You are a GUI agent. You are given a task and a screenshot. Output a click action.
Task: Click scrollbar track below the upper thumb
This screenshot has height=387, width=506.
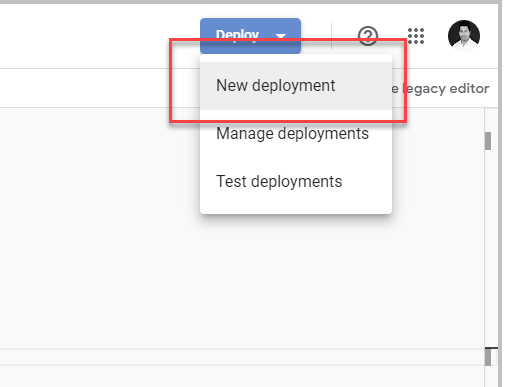click(488, 247)
